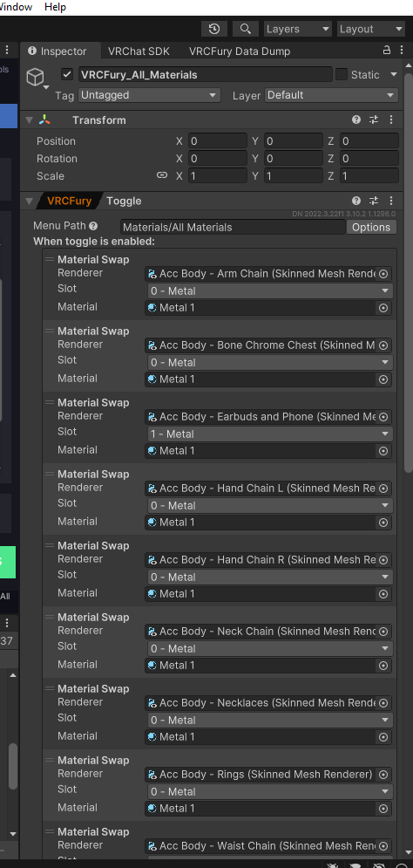Image resolution: width=413 pixels, height=868 pixels.
Task: Open Transform component help icon
Action: 356,120
